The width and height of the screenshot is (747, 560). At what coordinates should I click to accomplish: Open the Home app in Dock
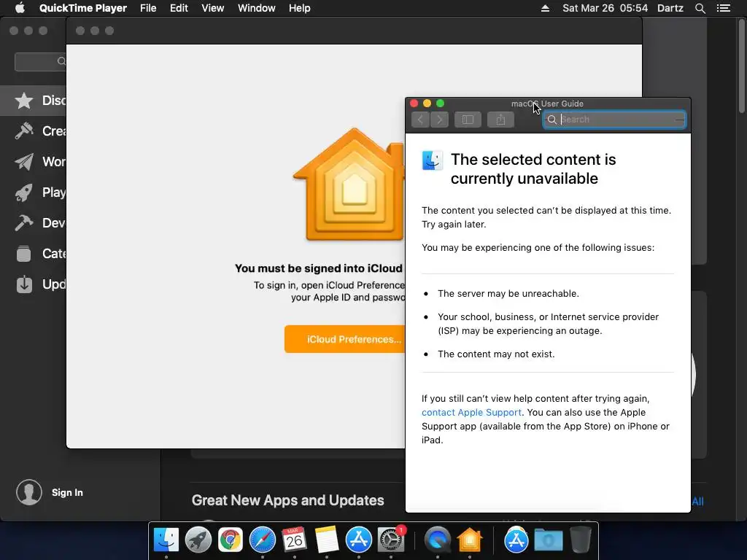[470, 540]
